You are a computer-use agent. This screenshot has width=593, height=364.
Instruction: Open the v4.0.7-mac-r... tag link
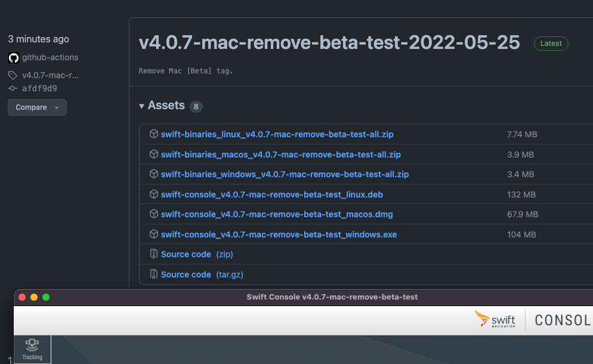tap(50, 75)
